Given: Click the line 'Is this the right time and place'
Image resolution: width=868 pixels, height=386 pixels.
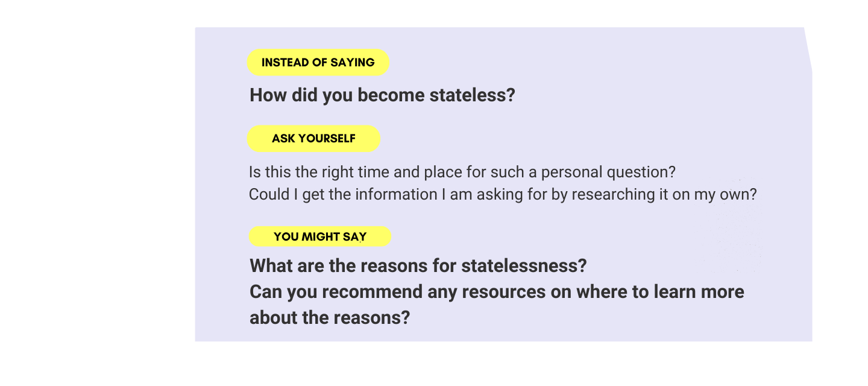Looking at the screenshot, I should pyautogui.click(x=462, y=172).
